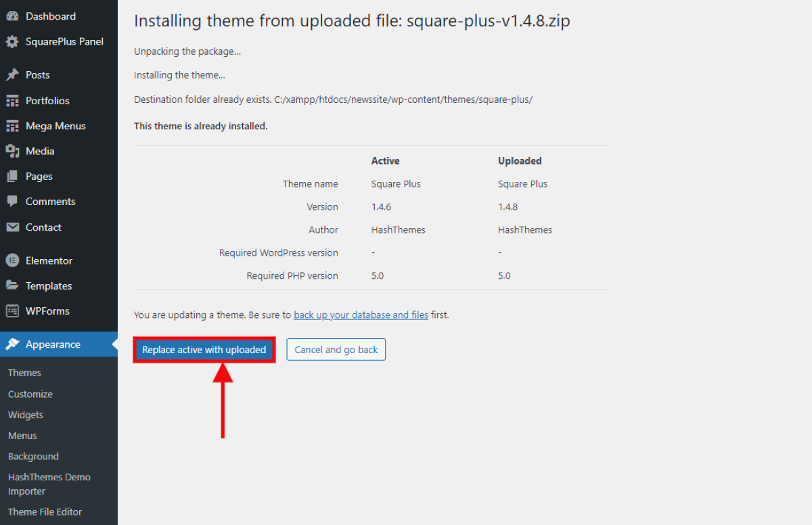This screenshot has height=525, width=812.
Task: Click the 'This theme is already installed.' message
Action: point(201,126)
